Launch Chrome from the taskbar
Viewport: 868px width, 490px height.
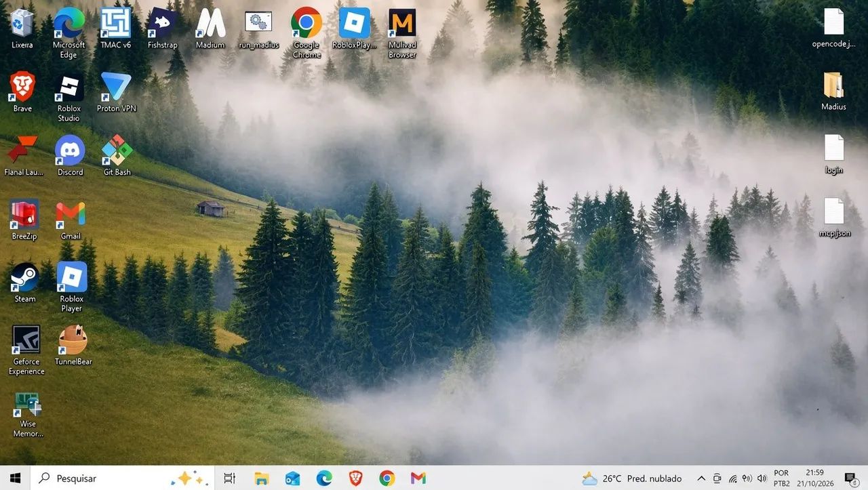[387, 478]
